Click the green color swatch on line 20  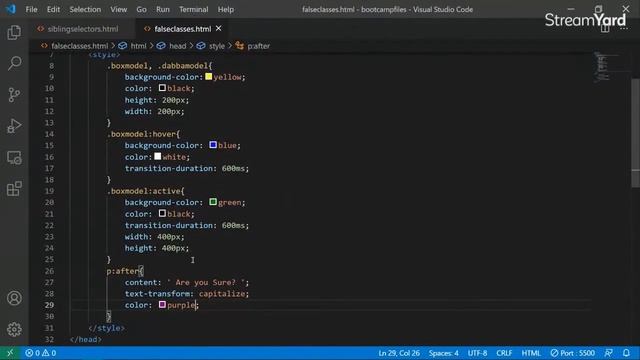[213, 202]
